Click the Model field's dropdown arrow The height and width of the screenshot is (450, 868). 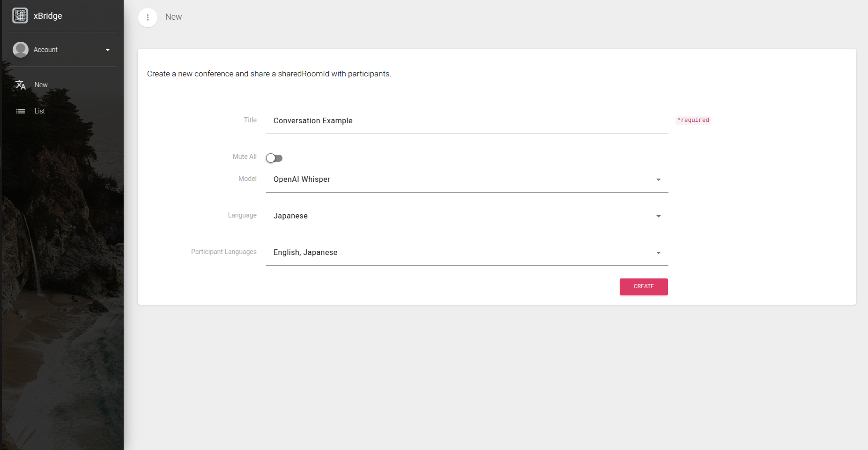click(x=658, y=180)
